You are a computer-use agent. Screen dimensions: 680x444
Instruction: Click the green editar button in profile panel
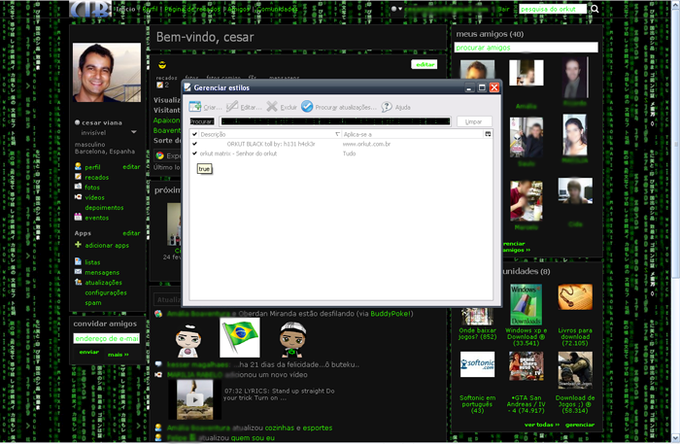[x=424, y=65]
